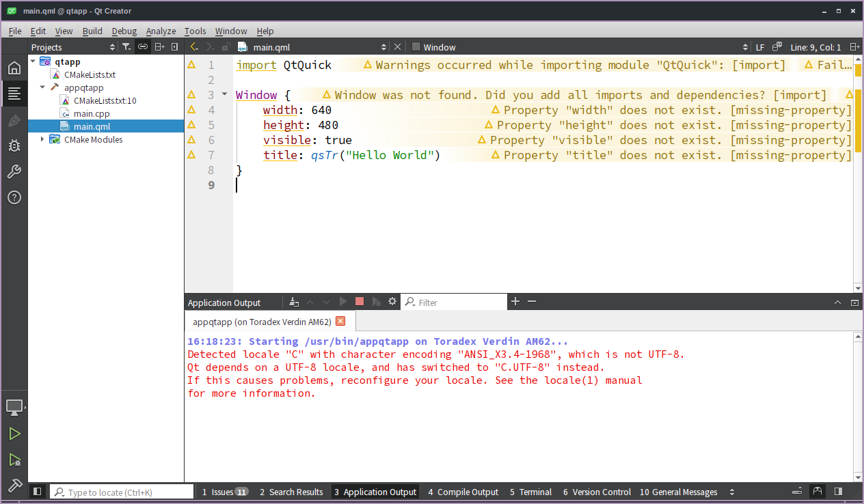Toggle synchronize with editor (link icon)
Image resolution: width=864 pixels, height=504 pixels.
[142, 46]
